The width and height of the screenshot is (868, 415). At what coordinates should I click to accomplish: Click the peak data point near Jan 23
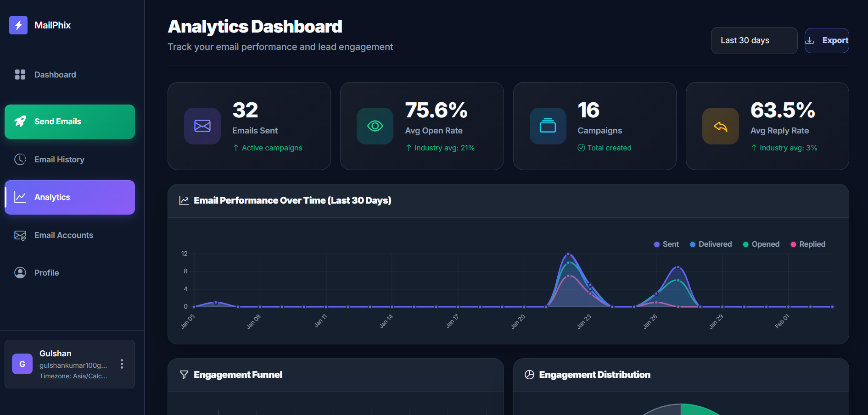568,253
